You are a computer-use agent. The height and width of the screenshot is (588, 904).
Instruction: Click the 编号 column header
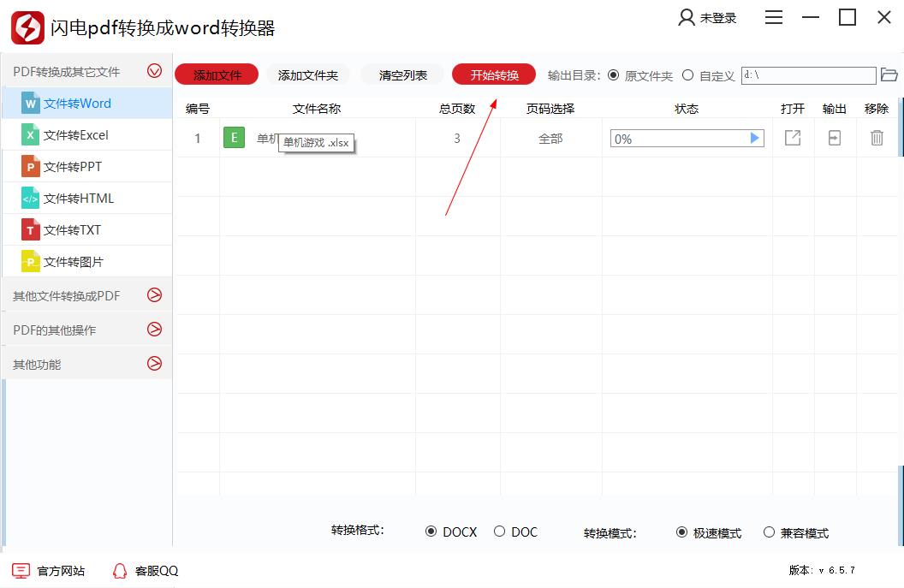(198, 109)
